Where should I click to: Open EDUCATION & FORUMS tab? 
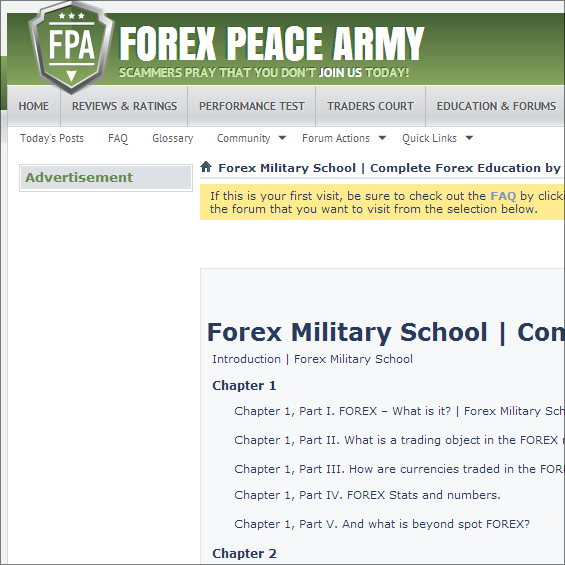pos(496,106)
